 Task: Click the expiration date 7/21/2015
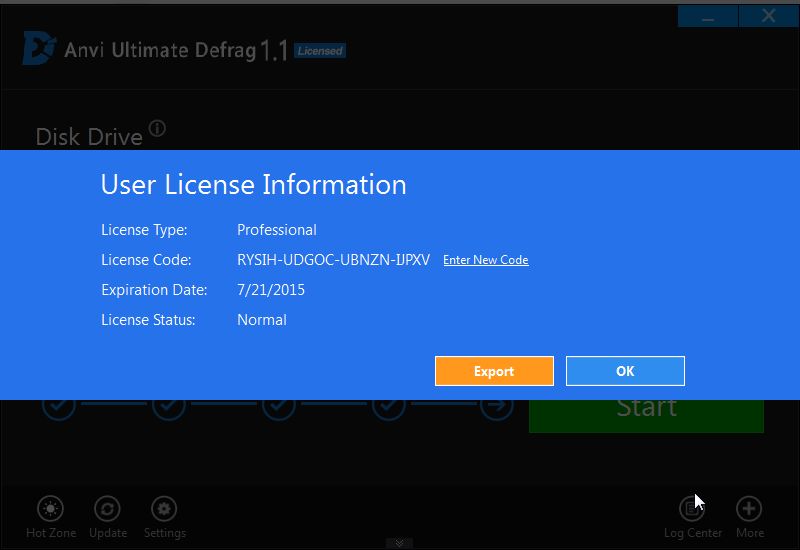(x=271, y=290)
